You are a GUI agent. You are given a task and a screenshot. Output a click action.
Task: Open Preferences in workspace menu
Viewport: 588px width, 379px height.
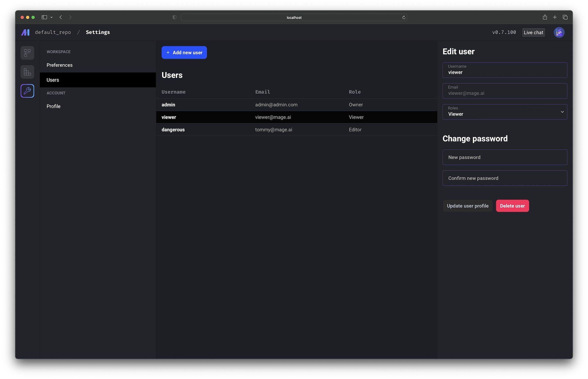(x=59, y=65)
